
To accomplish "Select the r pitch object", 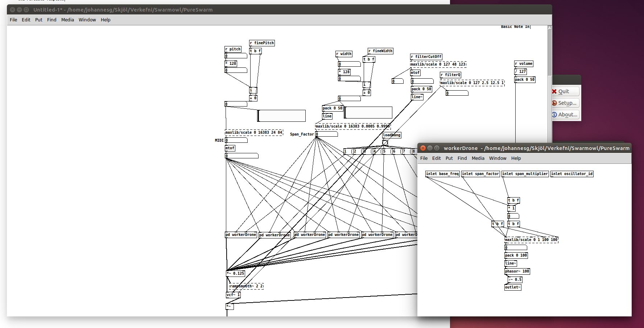I will (x=233, y=49).
